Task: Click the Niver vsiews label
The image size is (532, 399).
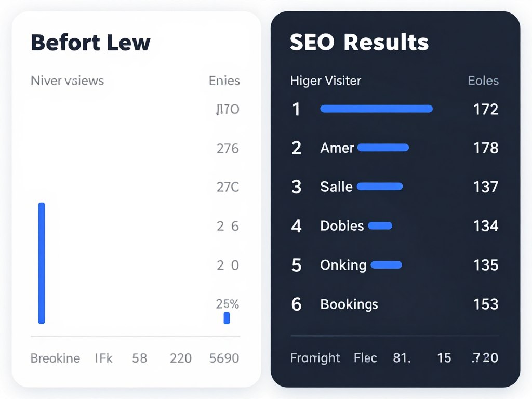Action: pyautogui.click(x=67, y=81)
